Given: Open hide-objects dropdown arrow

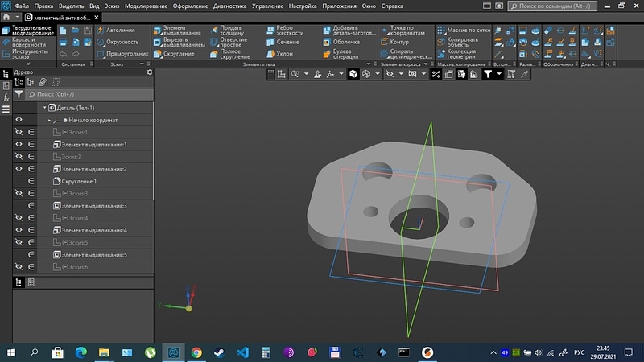Looking at the screenshot, I should (401, 74).
